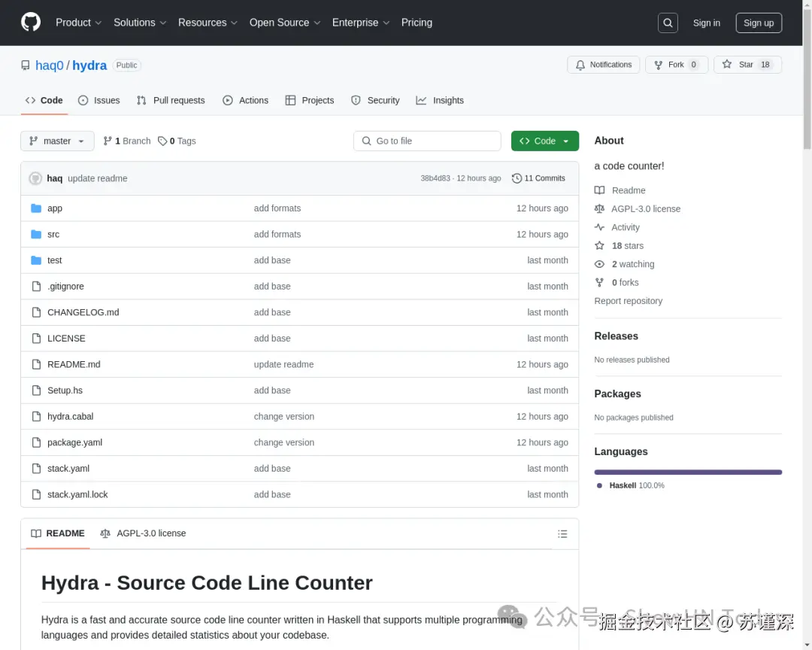The image size is (812, 650).
Task: Open the README.md file
Action: [x=74, y=364]
